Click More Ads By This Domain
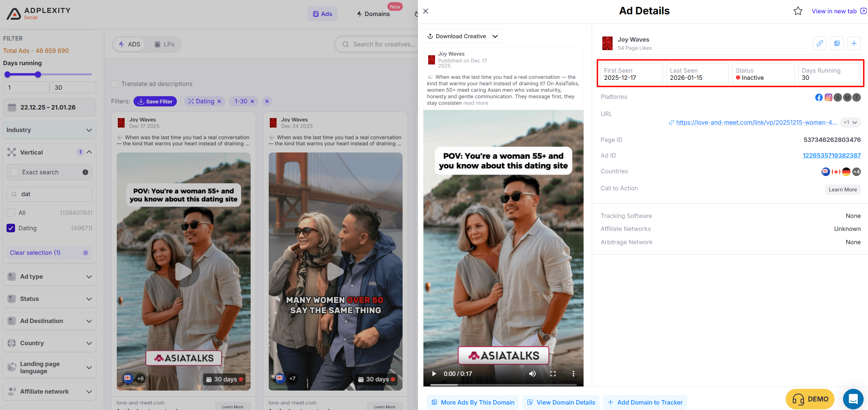Image resolution: width=868 pixels, height=410 pixels. coord(473,402)
